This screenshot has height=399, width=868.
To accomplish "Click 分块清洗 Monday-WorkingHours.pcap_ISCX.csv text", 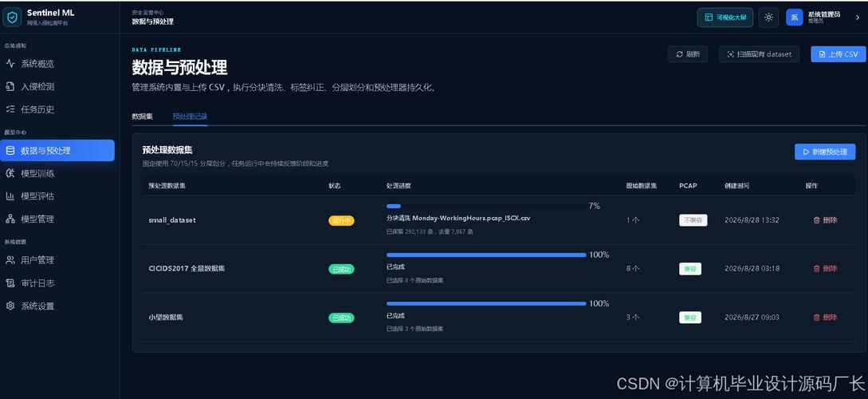I will pos(458,219).
